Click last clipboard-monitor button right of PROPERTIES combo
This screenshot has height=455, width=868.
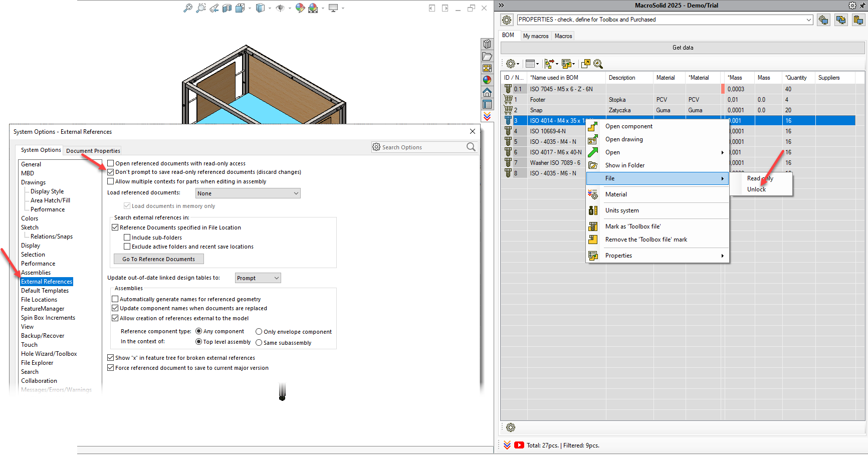click(x=858, y=20)
